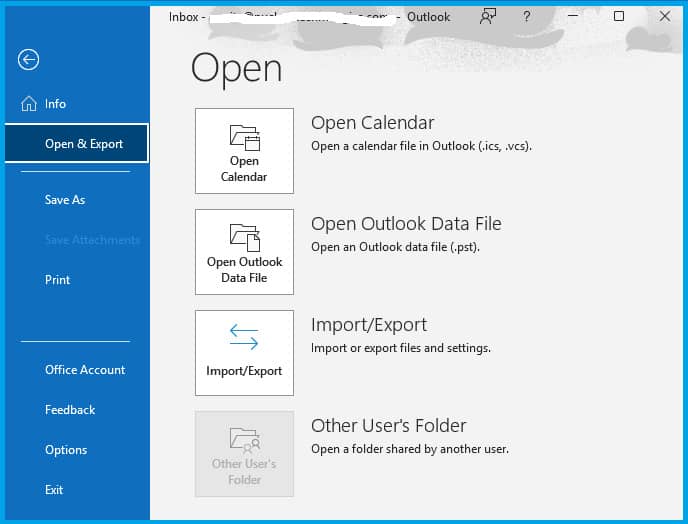Click the Open Outlook Data File tile
Screen dimensions: 688x524
pyautogui.click(x=244, y=252)
